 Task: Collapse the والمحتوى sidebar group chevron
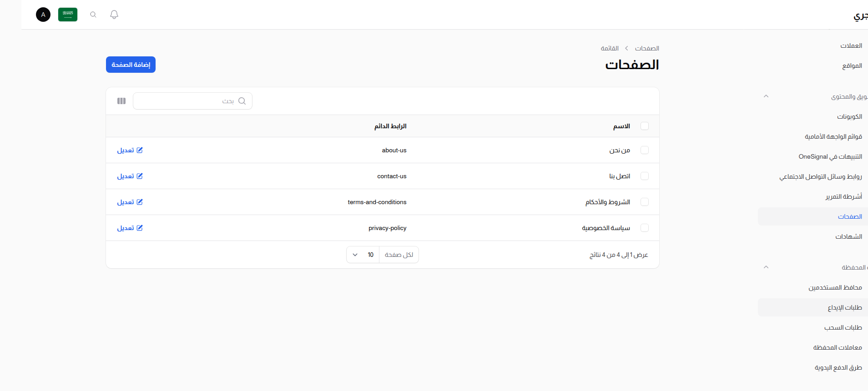click(766, 96)
